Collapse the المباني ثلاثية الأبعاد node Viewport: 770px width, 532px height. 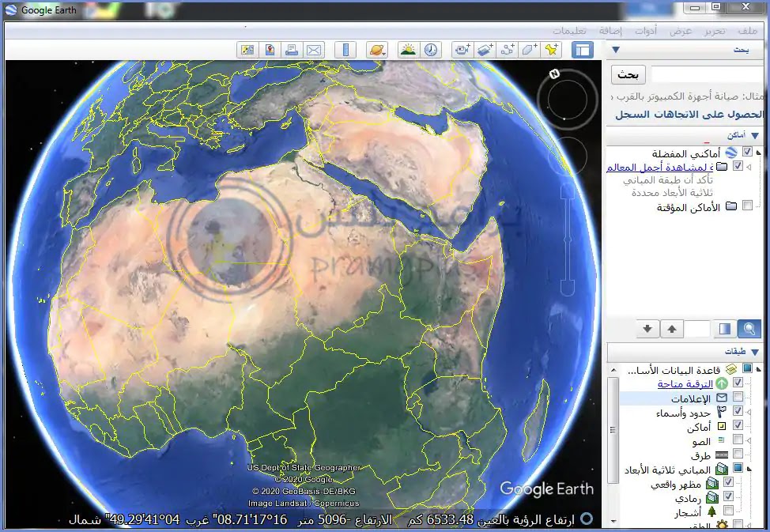(x=749, y=469)
